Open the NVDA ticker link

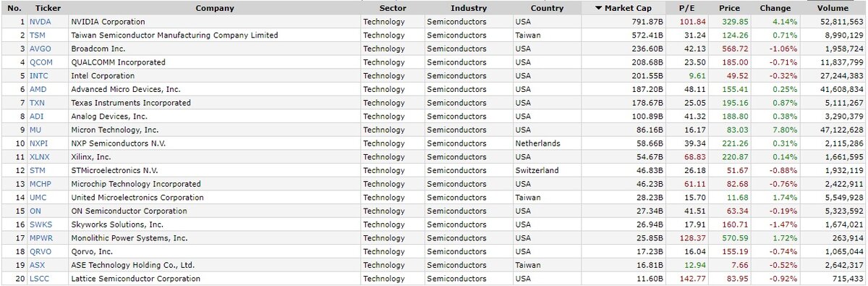[x=40, y=22]
